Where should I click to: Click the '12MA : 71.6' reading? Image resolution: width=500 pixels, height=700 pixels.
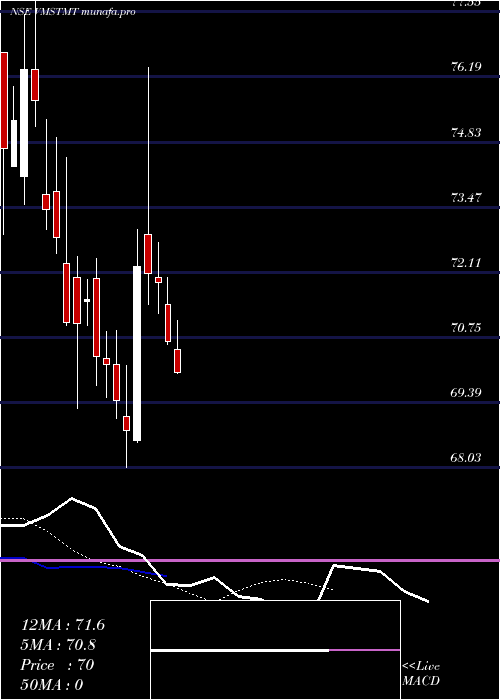click(63, 625)
